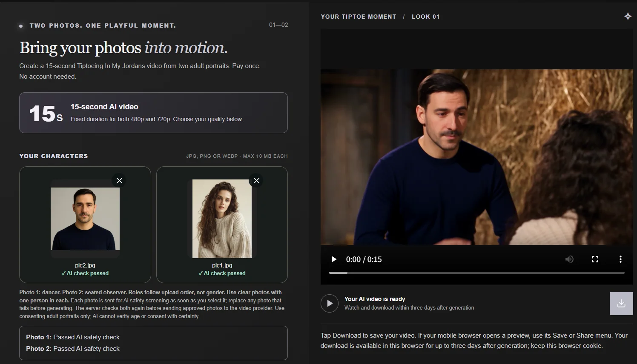
Task: Click the pic1.jpg file name
Action: click(222, 265)
